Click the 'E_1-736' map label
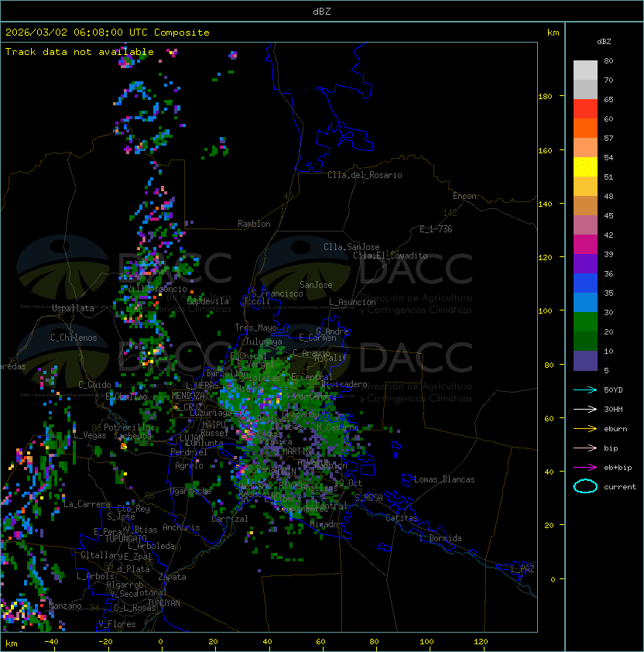The width and height of the screenshot is (644, 652). (436, 229)
